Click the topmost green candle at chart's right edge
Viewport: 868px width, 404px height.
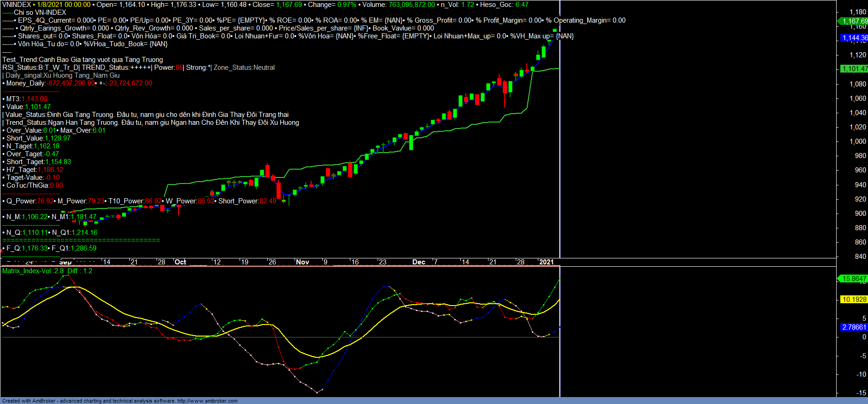(x=555, y=31)
